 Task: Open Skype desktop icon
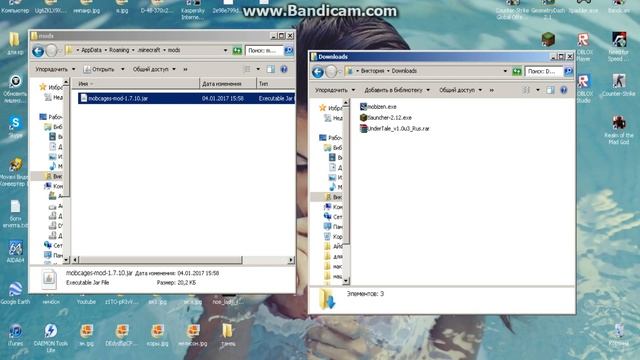coord(16,126)
